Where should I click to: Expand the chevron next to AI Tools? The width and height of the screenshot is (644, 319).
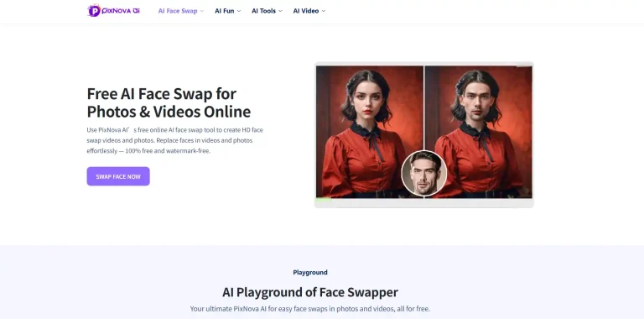pos(280,11)
